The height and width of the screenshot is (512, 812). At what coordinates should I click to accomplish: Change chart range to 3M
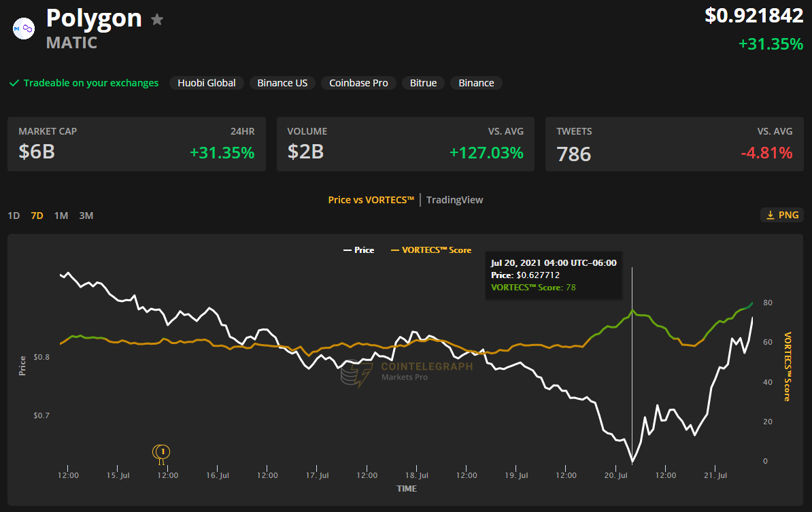(x=86, y=216)
